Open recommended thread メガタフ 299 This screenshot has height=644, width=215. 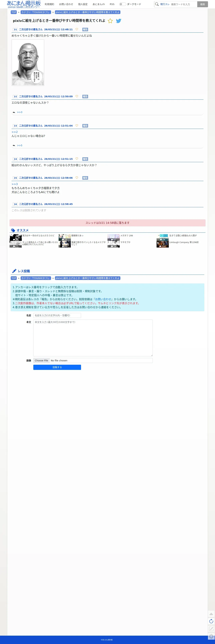point(127,236)
